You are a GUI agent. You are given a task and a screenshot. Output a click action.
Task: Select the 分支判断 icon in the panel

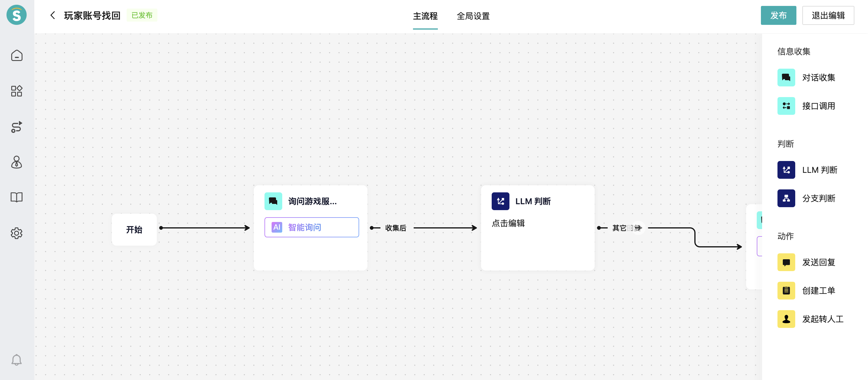click(786, 198)
